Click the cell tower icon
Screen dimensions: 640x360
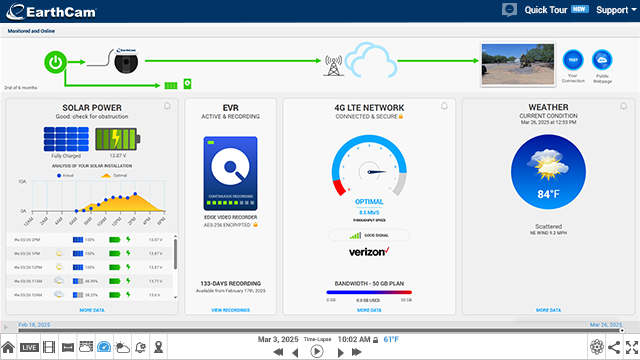333,65
